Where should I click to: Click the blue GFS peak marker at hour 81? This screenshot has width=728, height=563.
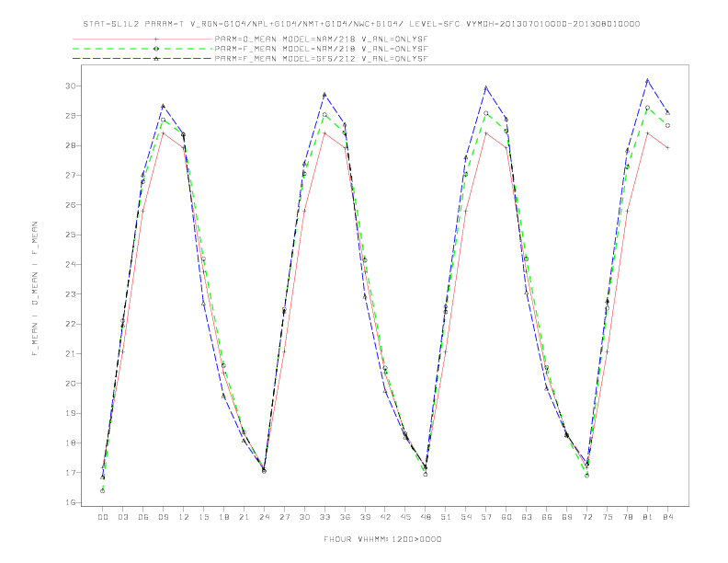click(647, 81)
